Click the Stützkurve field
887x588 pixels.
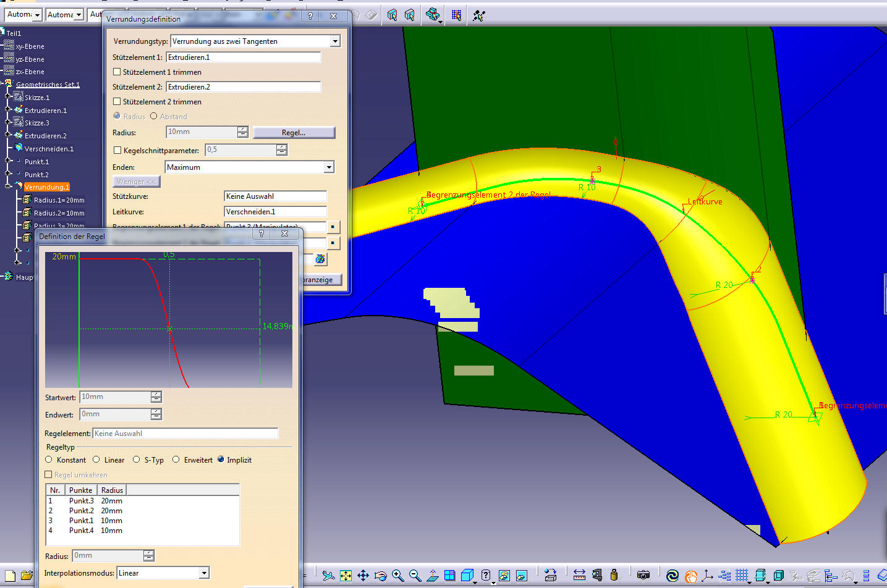tap(275, 196)
